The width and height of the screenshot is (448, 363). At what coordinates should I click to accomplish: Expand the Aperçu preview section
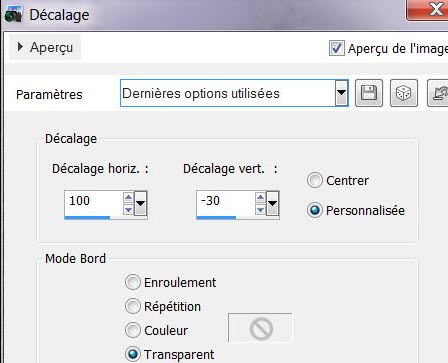(45, 47)
